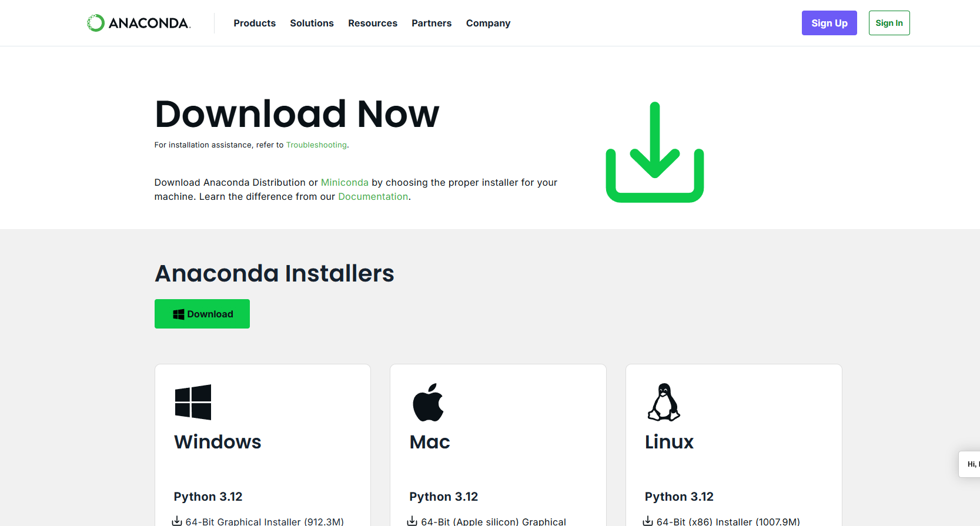Click the Windows card heading
Image resolution: width=980 pixels, height=526 pixels.
218,442
